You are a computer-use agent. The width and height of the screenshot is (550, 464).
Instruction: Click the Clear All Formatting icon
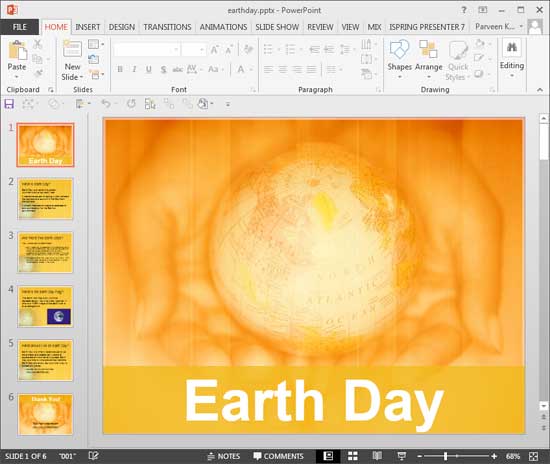[x=248, y=49]
